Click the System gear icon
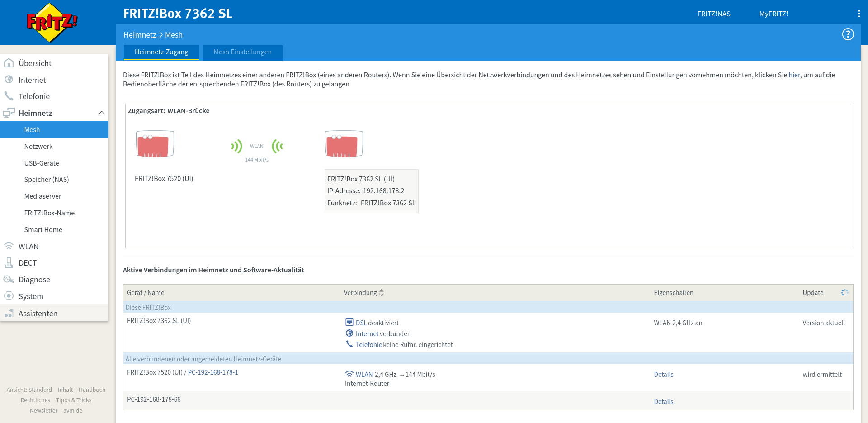868x423 pixels. click(9, 296)
